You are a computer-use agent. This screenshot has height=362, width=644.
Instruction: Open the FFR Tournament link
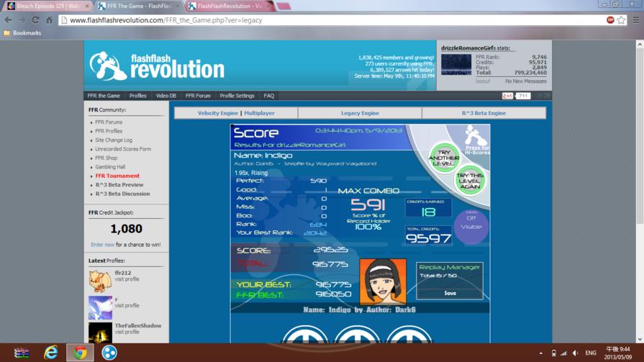tap(117, 176)
